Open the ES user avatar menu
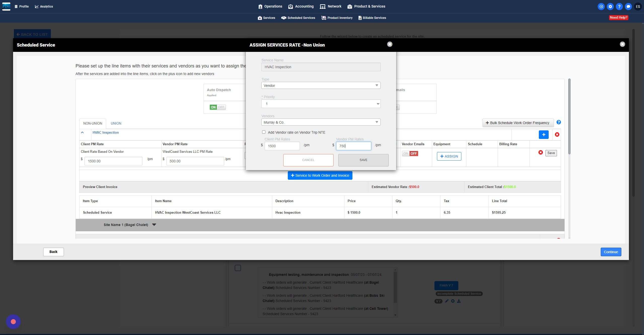This screenshot has width=644, height=335. coord(638,7)
